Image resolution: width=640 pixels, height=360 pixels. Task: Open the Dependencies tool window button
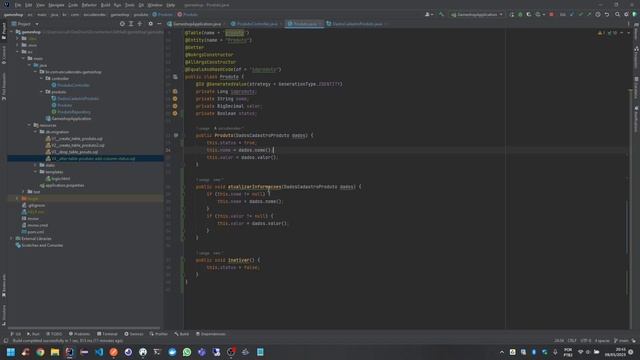point(211,334)
